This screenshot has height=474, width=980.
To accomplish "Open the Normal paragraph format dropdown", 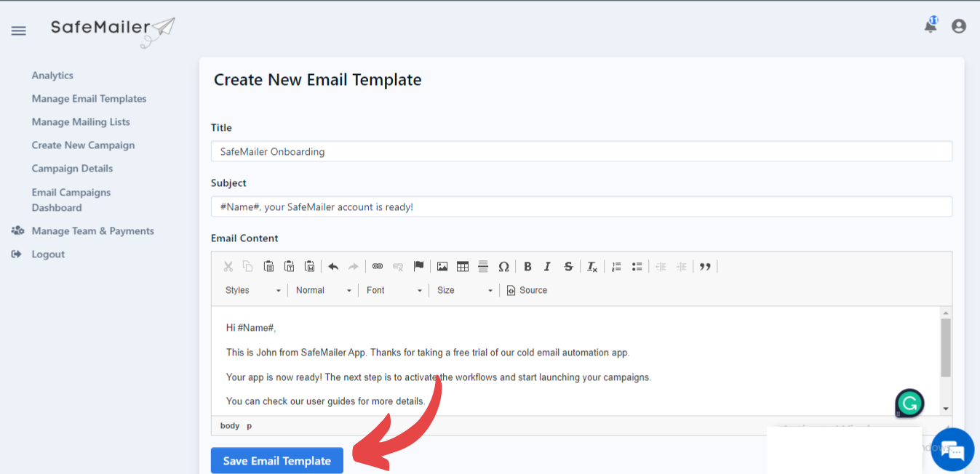I will click(x=323, y=290).
